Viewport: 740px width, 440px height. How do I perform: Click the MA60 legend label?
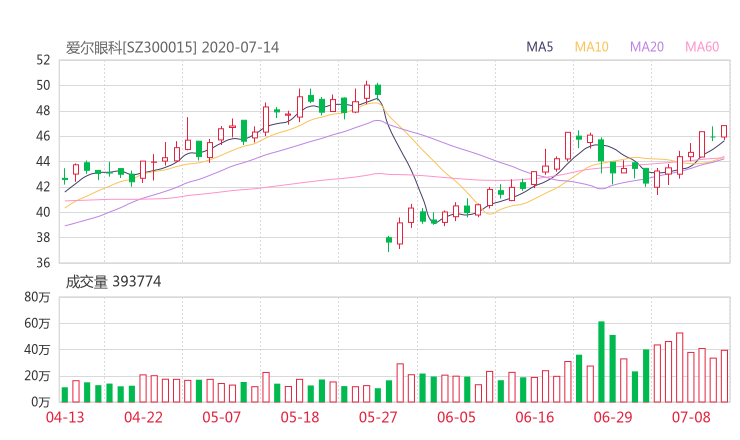click(701, 47)
